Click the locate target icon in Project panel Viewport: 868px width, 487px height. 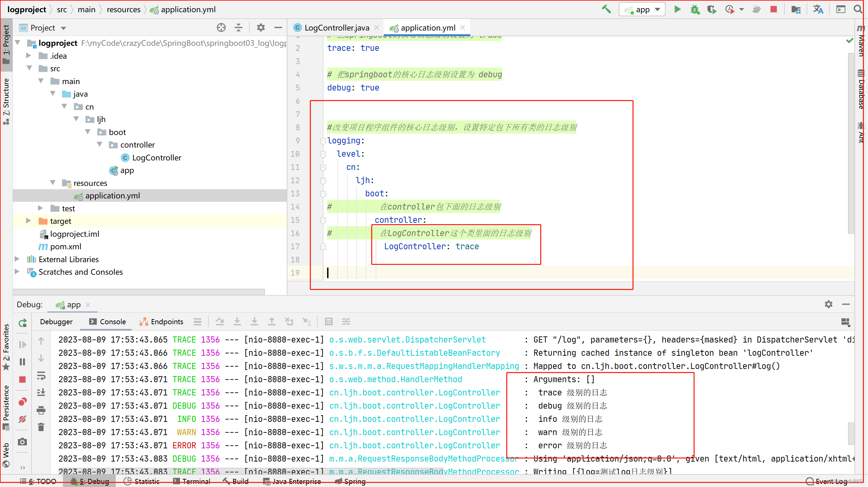point(221,27)
